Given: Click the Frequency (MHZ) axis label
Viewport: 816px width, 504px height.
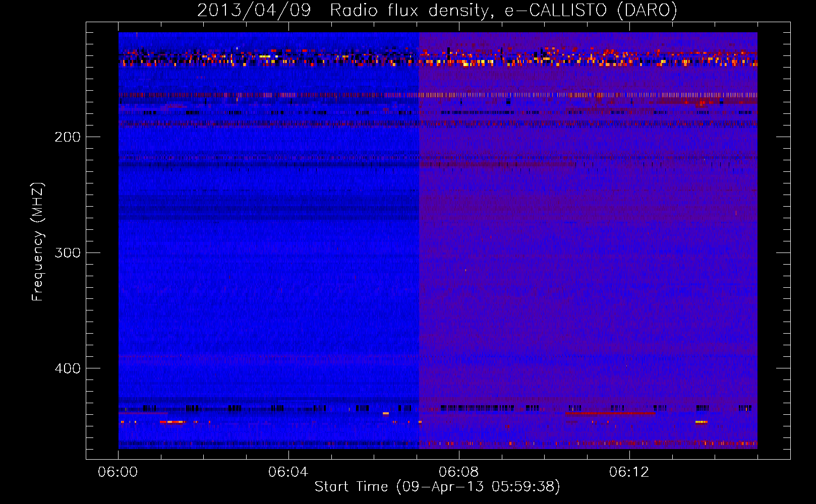Looking at the screenshot, I should (x=37, y=241).
